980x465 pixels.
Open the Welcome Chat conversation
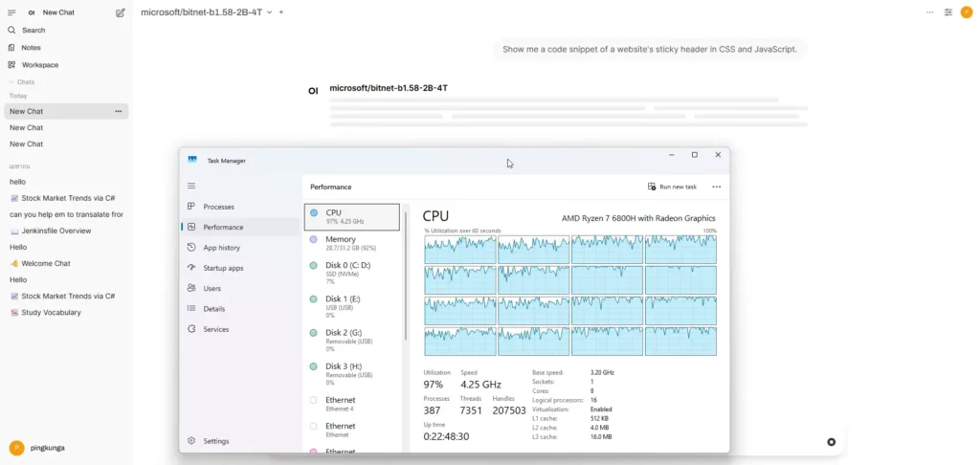coord(66,264)
